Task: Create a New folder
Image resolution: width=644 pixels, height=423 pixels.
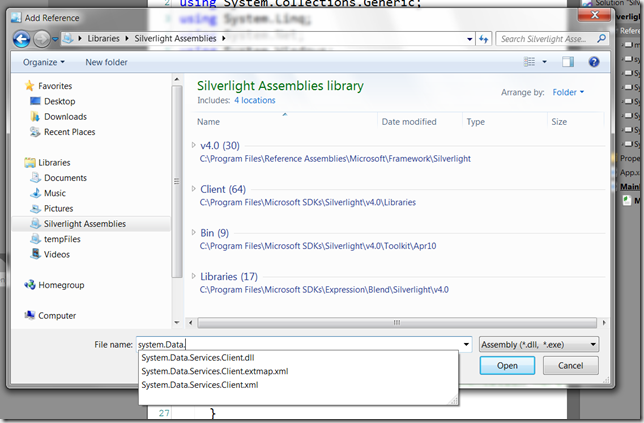Action: click(x=106, y=62)
